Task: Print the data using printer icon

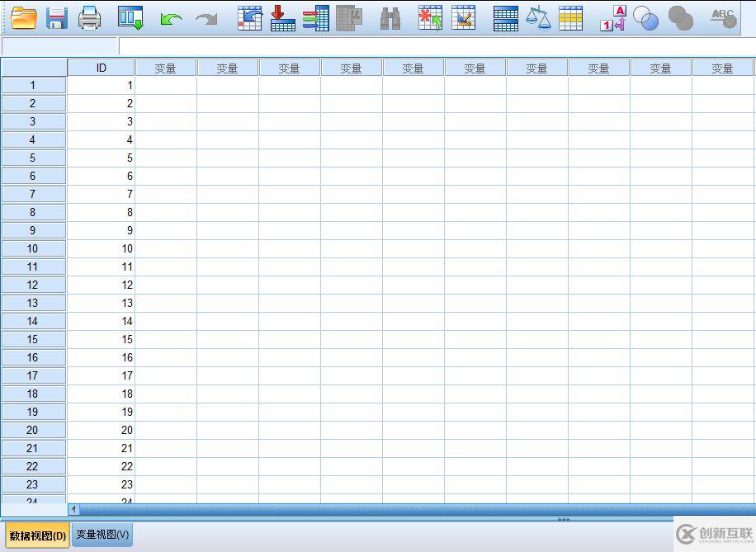Action: click(90, 18)
